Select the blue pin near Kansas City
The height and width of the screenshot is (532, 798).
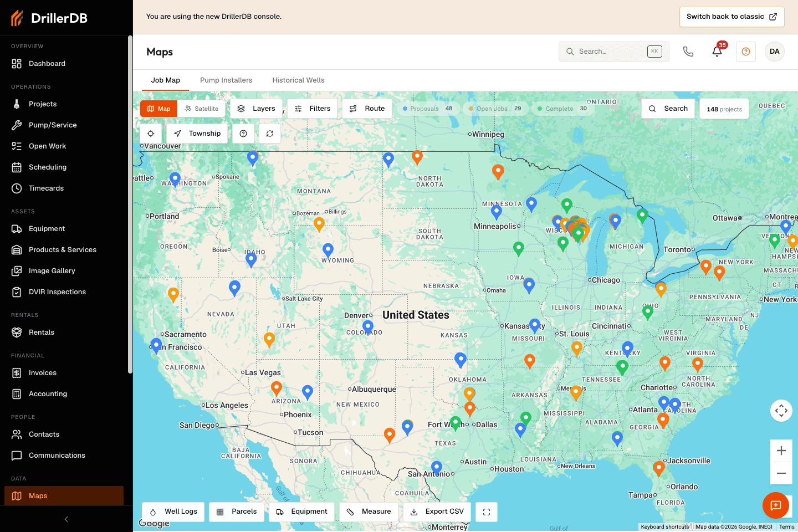click(x=535, y=326)
